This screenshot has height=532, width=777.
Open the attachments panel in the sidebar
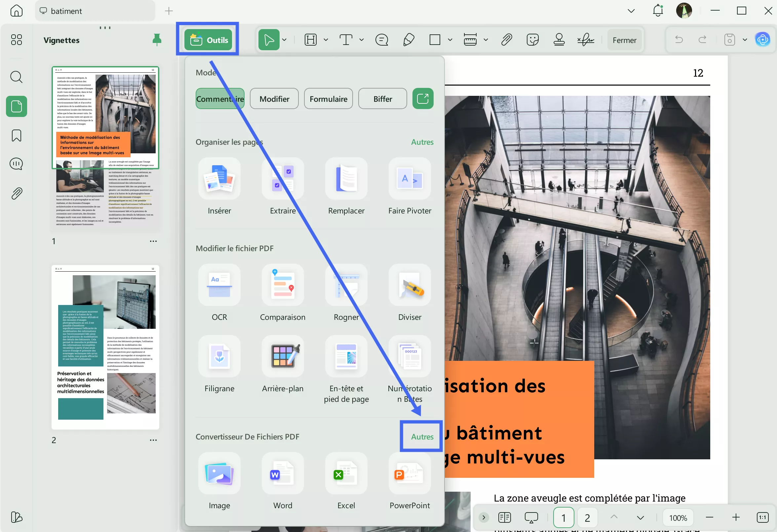[16, 193]
